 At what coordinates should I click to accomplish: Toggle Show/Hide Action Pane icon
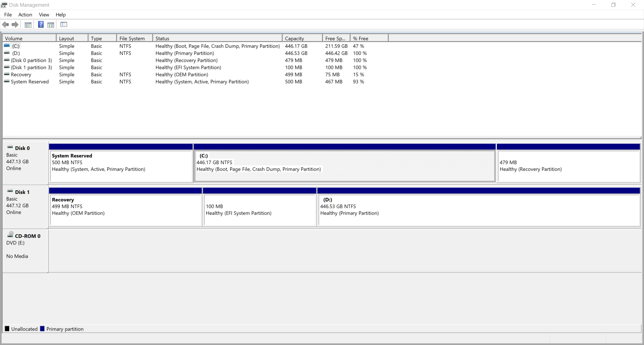click(51, 24)
